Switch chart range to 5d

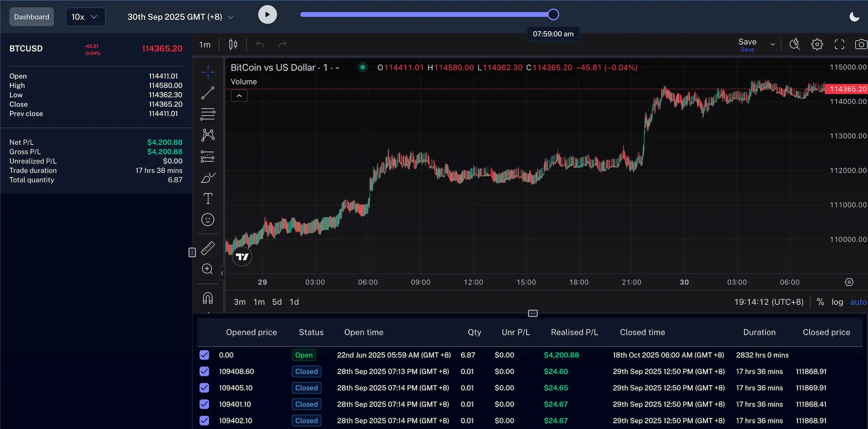[277, 302]
